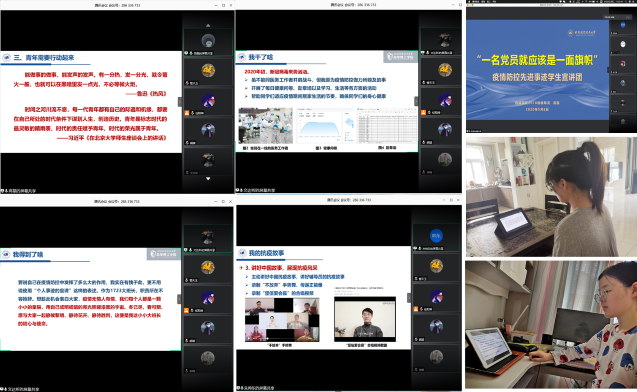Show more participants below in the 青年需要行动起来 window
This screenshot has width=637, height=392.
[x=208, y=179]
